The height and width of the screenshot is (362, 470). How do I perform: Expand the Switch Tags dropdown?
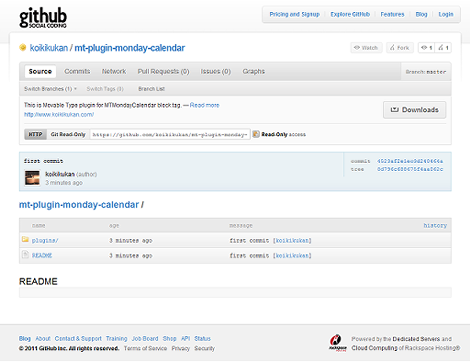(105, 89)
